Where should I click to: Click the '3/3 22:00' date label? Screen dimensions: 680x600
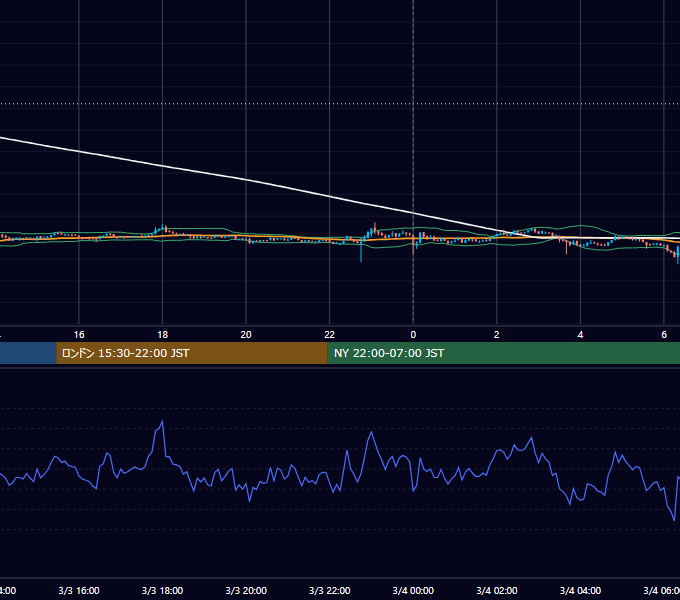pyautogui.click(x=330, y=590)
